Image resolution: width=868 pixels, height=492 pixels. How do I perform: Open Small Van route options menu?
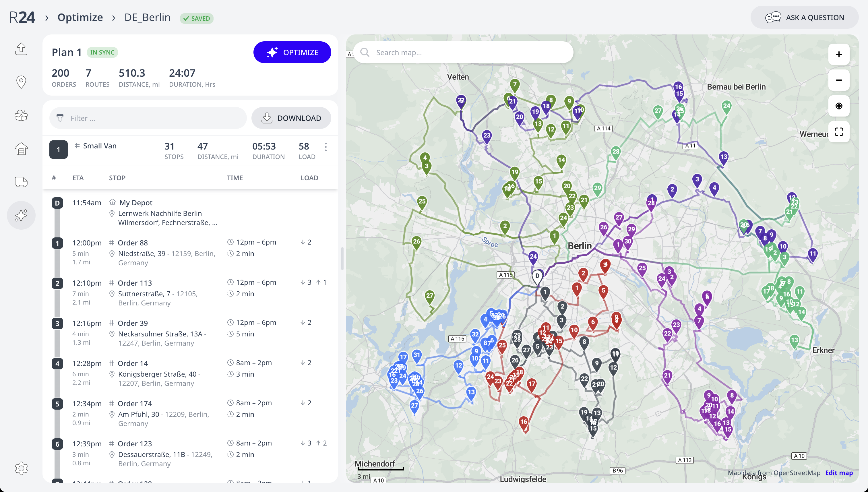pyautogui.click(x=325, y=147)
